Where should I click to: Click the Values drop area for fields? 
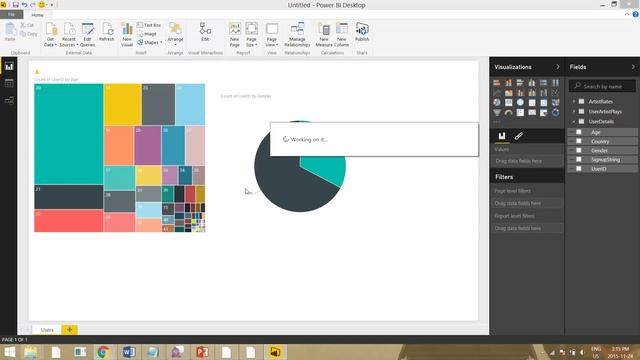click(x=527, y=161)
